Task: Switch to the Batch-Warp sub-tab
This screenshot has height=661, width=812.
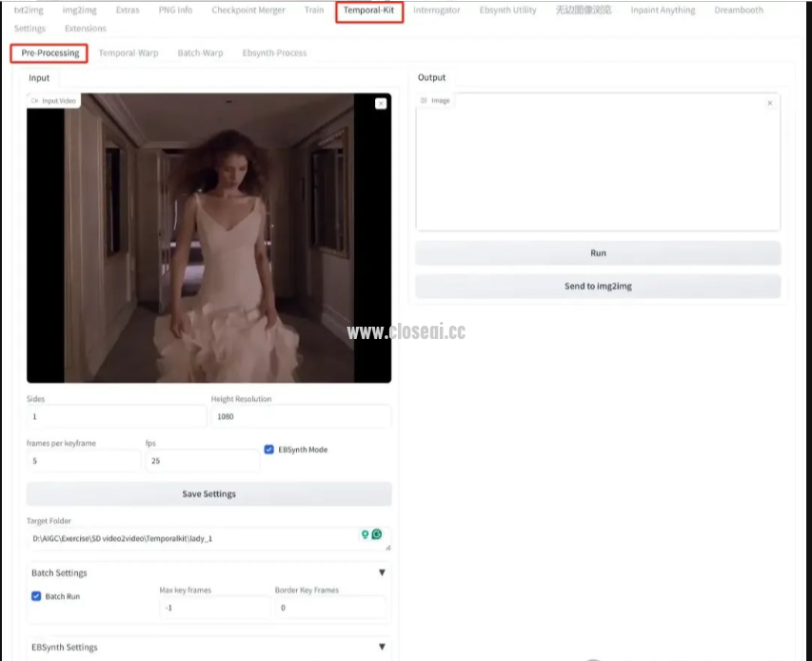Action: [x=201, y=52]
